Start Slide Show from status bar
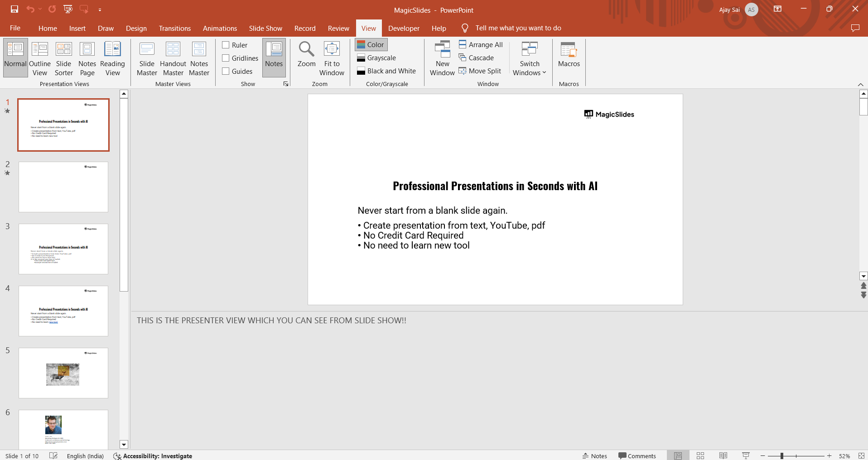The image size is (868, 460). (x=746, y=455)
